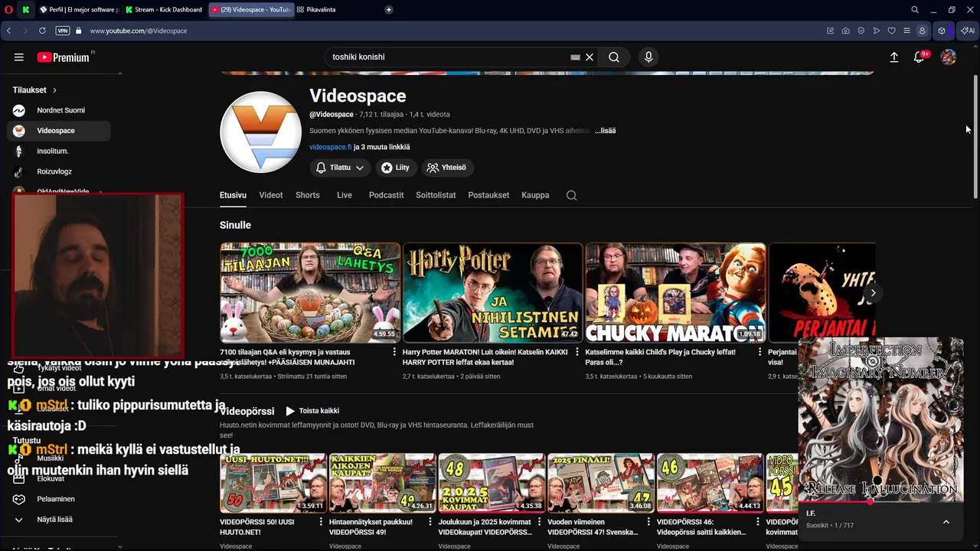The width and height of the screenshot is (980, 551).
Task: Open options menu for VIDEOPÖRSSI 50 video
Action: 322,523
